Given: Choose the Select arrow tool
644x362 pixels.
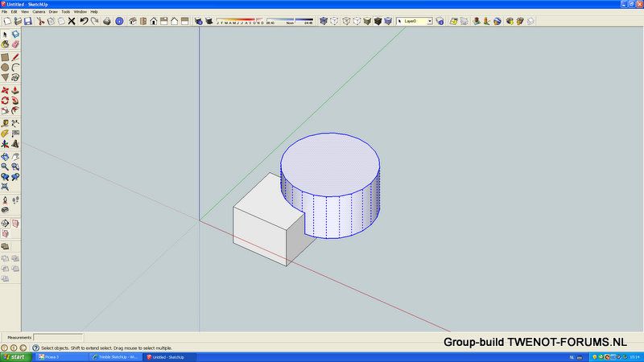Looking at the screenshot, I should (x=5, y=35).
